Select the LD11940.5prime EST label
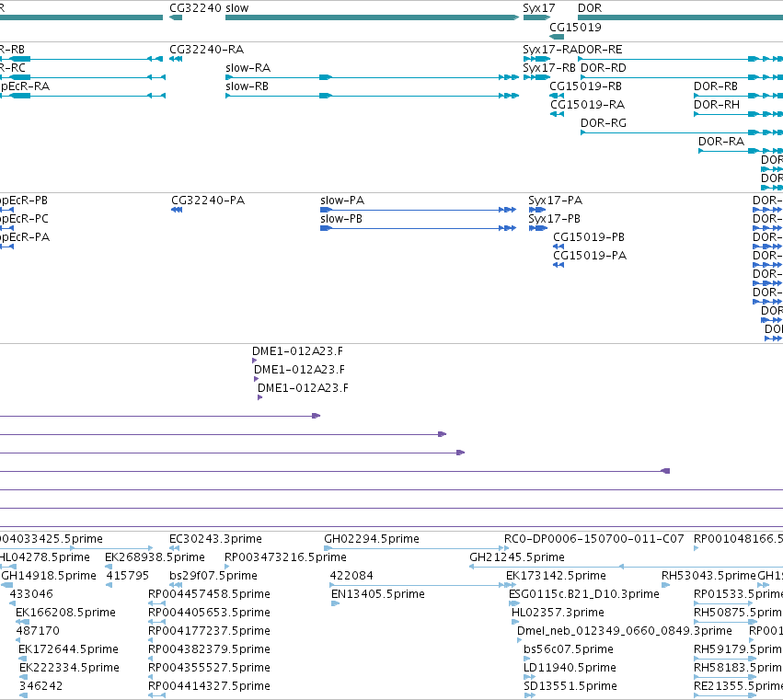783x700 pixels. (570, 669)
